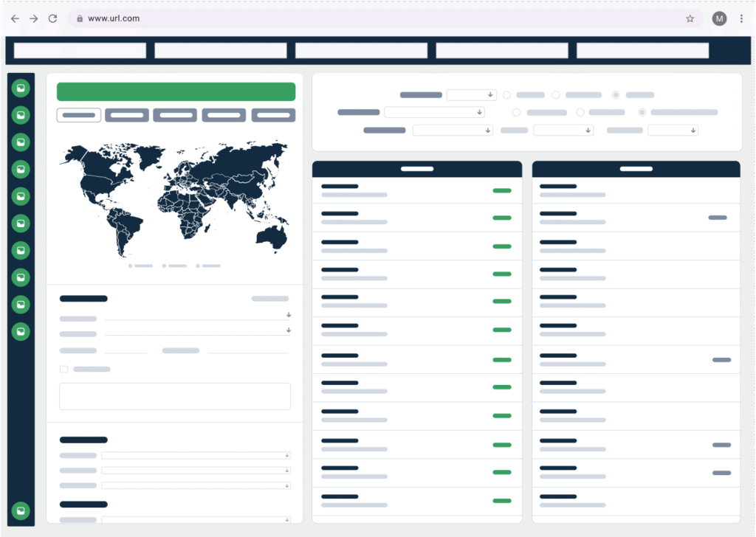Click the second green sidebar icon from the top
Screen dimensions: 756x537
point(21,114)
